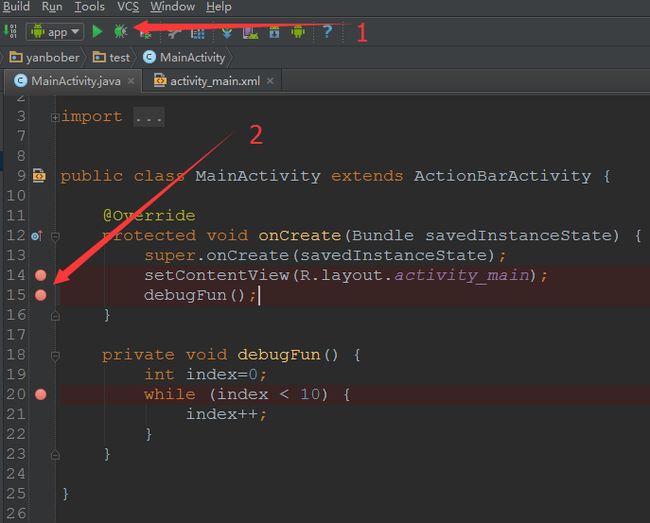The width and height of the screenshot is (650, 523).
Task: Open the Build menu
Action: click(16, 7)
